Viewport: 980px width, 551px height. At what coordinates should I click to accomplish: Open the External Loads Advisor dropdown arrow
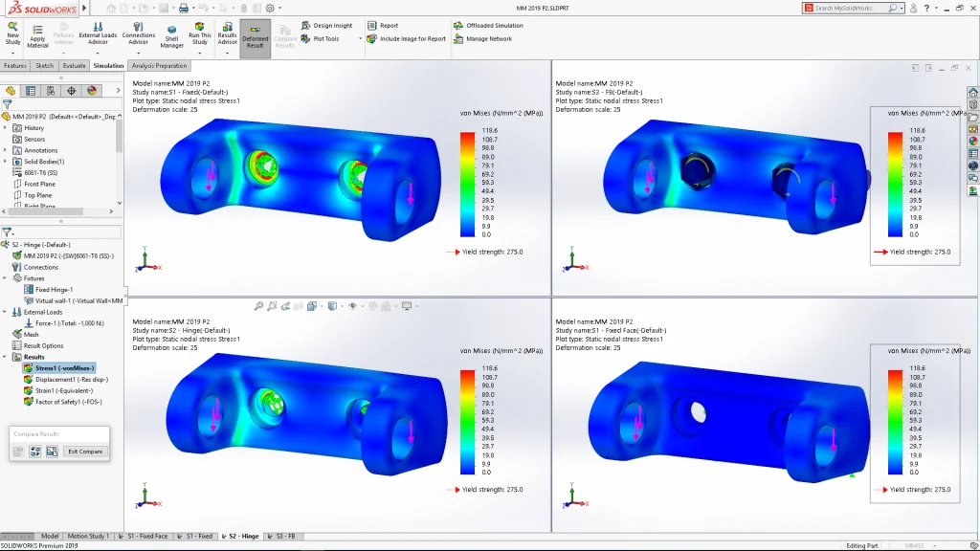tap(98, 54)
